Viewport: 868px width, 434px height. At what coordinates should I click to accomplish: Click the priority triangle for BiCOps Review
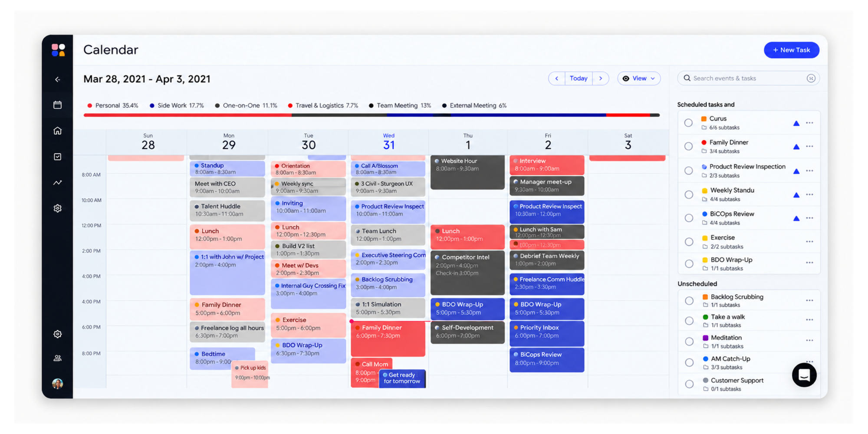tap(796, 218)
